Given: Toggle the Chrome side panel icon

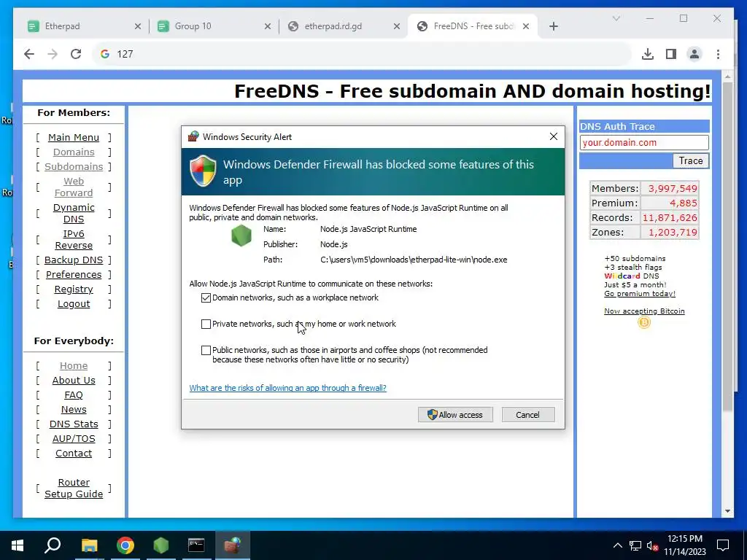Looking at the screenshot, I should tap(671, 54).
